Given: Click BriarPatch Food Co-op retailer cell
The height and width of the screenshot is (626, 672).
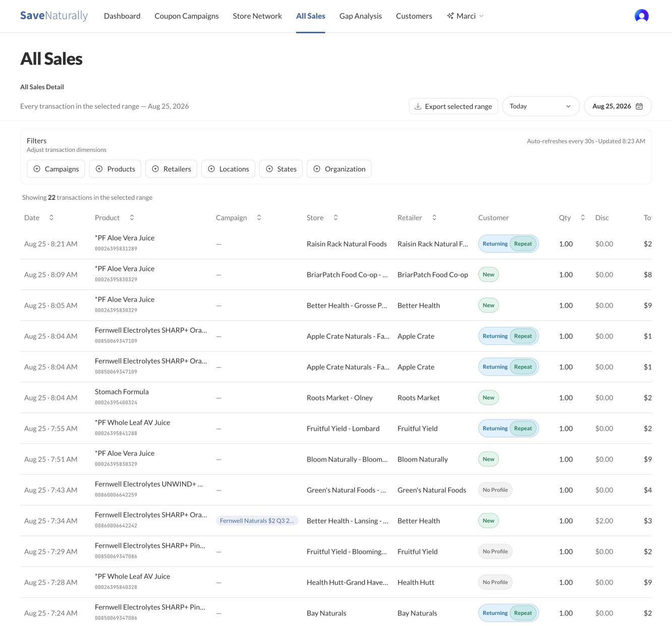Looking at the screenshot, I should click(433, 275).
